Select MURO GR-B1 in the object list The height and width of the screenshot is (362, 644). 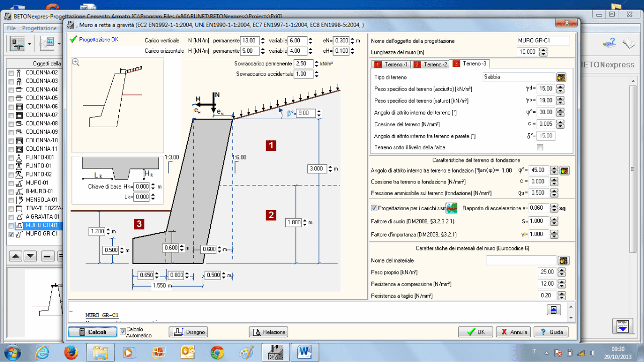tap(39, 225)
